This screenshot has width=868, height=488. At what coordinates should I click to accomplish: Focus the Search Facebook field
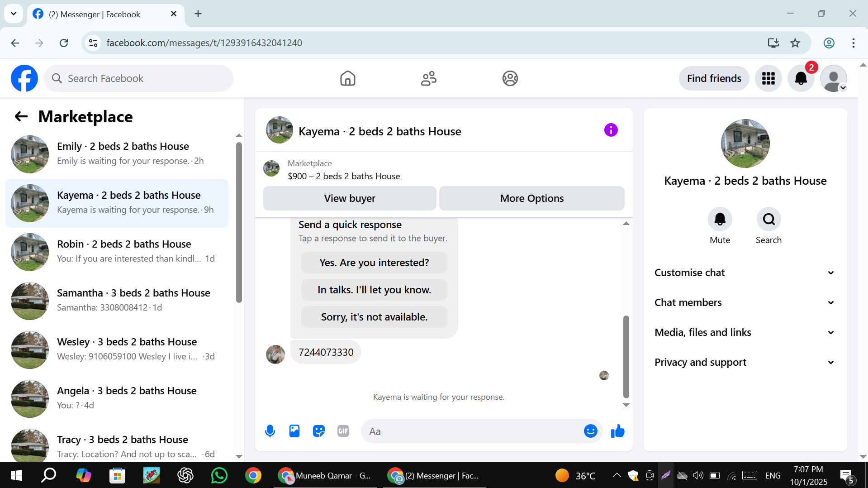click(x=138, y=78)
